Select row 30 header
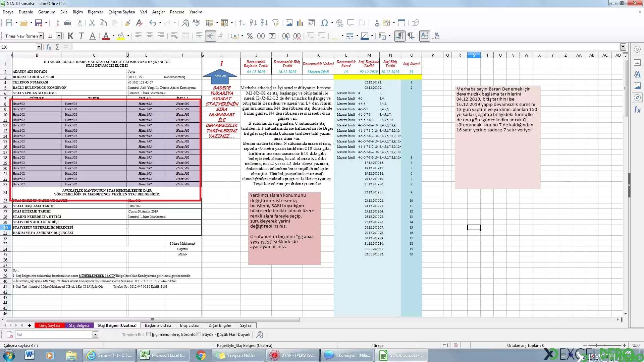644x362 pixels. tap(5, 228)
